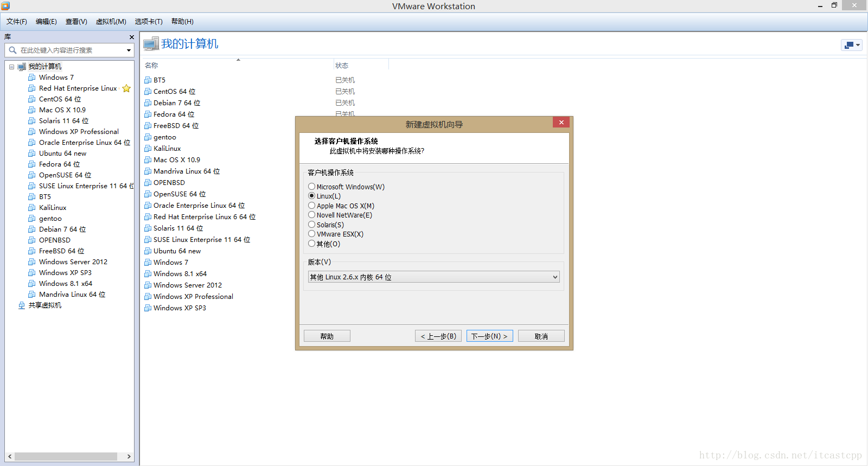Click the favorite star next to Red Hat Enterprise Linux
The height and width of the screenshot is (466, 868).
[126, 88]
